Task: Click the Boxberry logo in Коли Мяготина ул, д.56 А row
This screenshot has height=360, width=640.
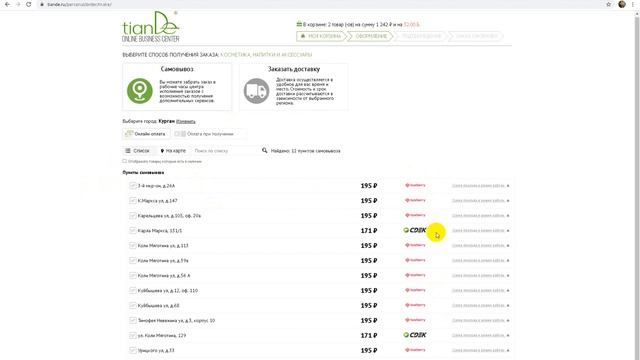Action: 415,275
